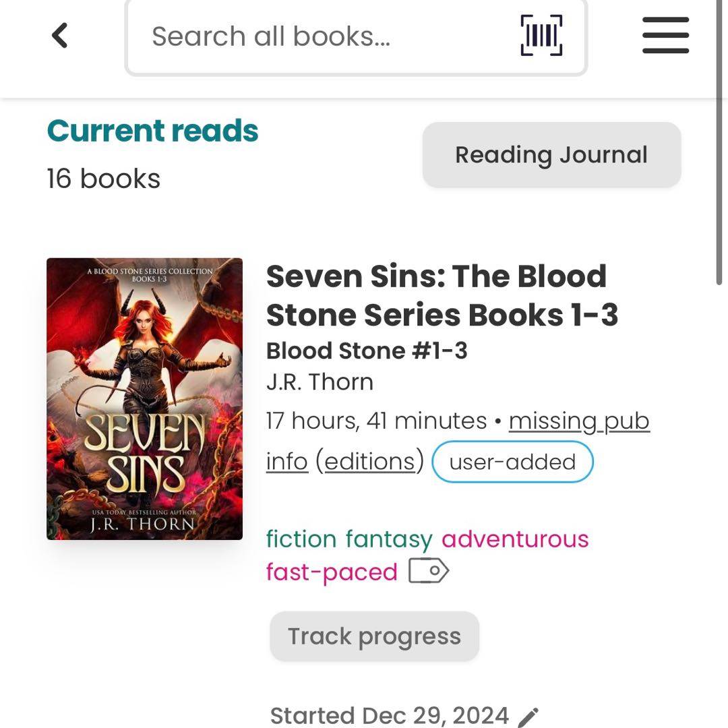Click the user-added badge

(x=512, y=462)
